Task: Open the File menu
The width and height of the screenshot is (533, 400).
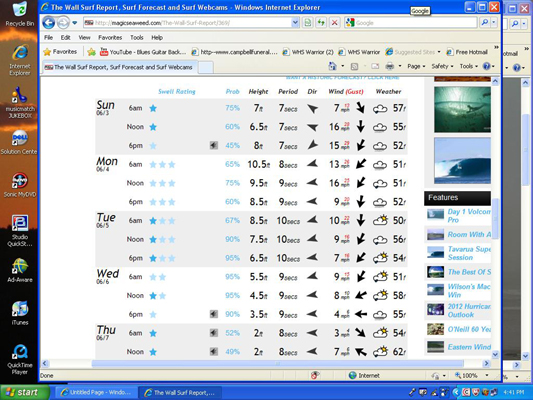Action: 48,37
